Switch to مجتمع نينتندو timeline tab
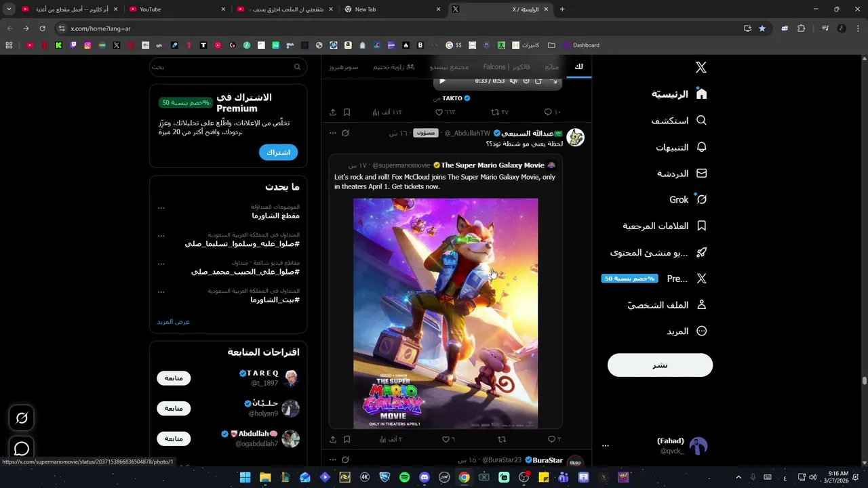Image resolution: width=868 pixels, height=488 pixels. [449, 66]
